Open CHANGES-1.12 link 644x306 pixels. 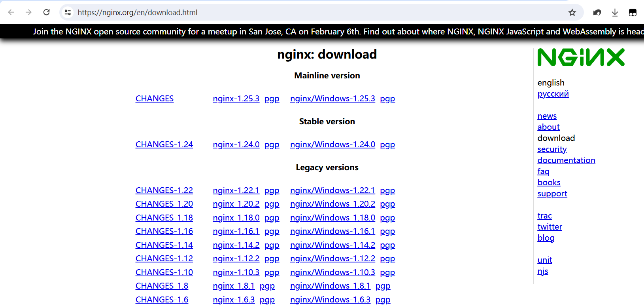point(164,258)
